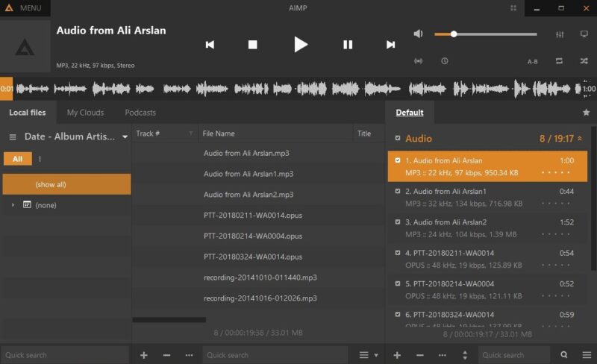Open the Track # column filter arrow

point(191,134)
